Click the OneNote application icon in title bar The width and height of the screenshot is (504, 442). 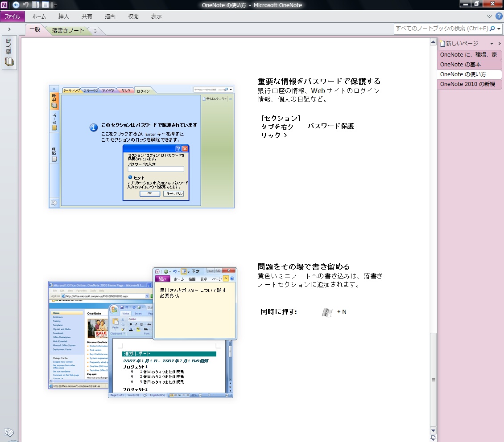tap(4, 5)
